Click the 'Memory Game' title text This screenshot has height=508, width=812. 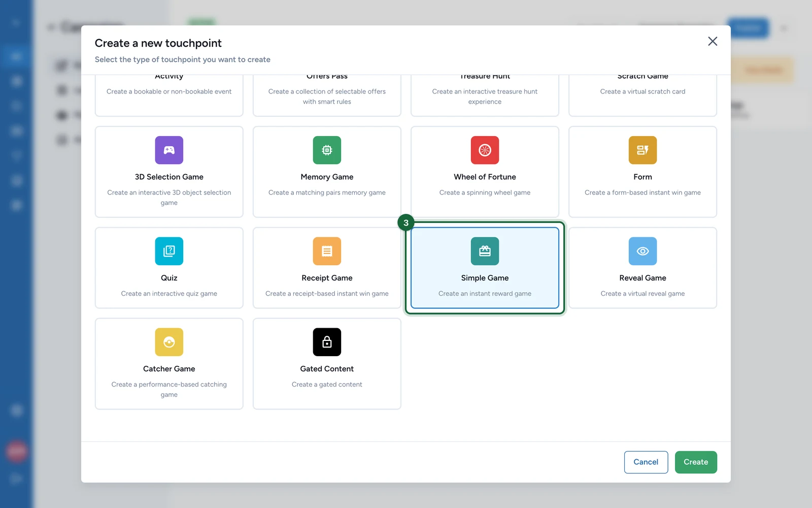[327, 177]
